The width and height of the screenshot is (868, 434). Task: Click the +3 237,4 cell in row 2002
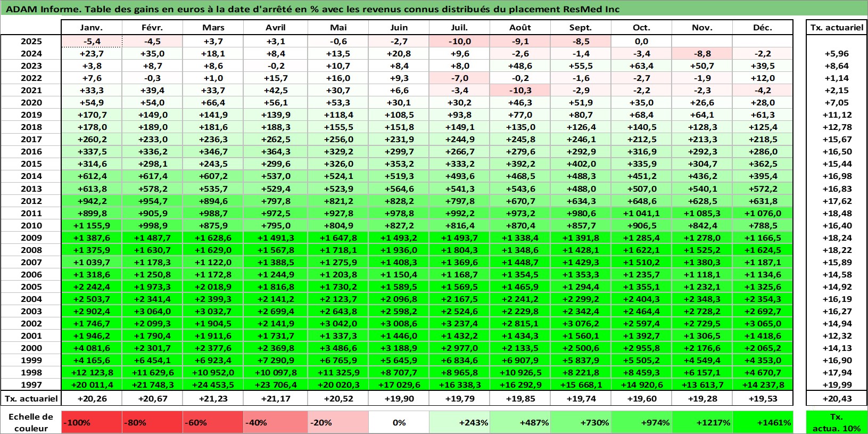[x=459, y=323]
